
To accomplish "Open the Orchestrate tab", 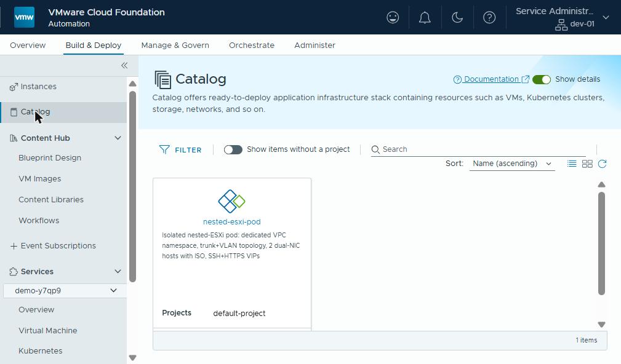I will pyautogui.click(x=252, y=45).
